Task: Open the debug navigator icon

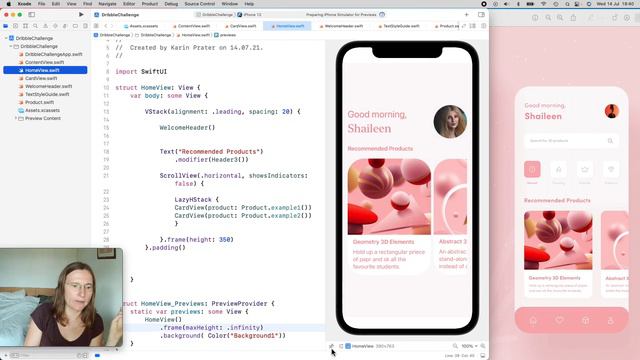Action: coord(65,26)
